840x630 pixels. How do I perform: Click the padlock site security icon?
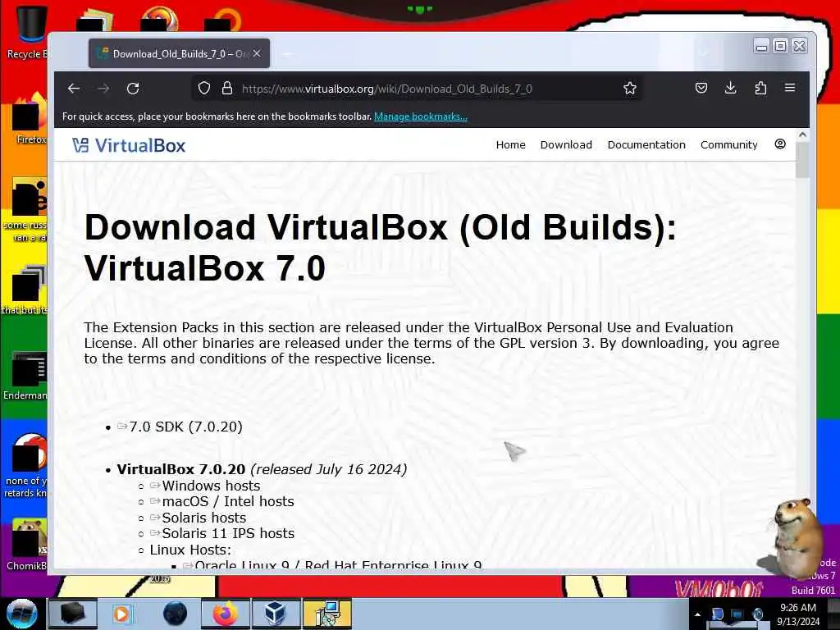pyautogui.click(x=227, y=89)
